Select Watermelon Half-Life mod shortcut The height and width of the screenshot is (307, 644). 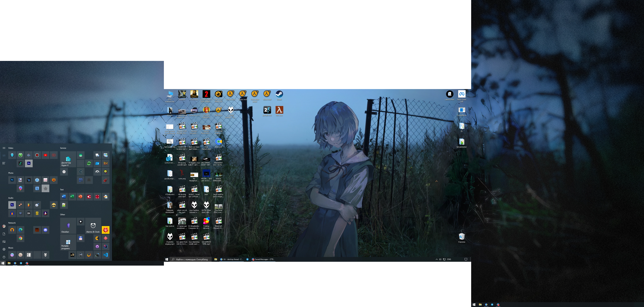(x=230, y=95)
